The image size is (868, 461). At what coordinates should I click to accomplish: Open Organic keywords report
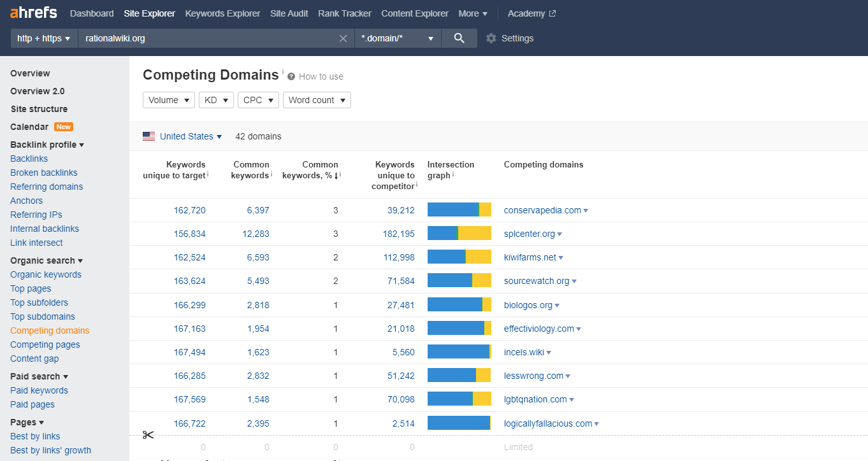[46, 274]
